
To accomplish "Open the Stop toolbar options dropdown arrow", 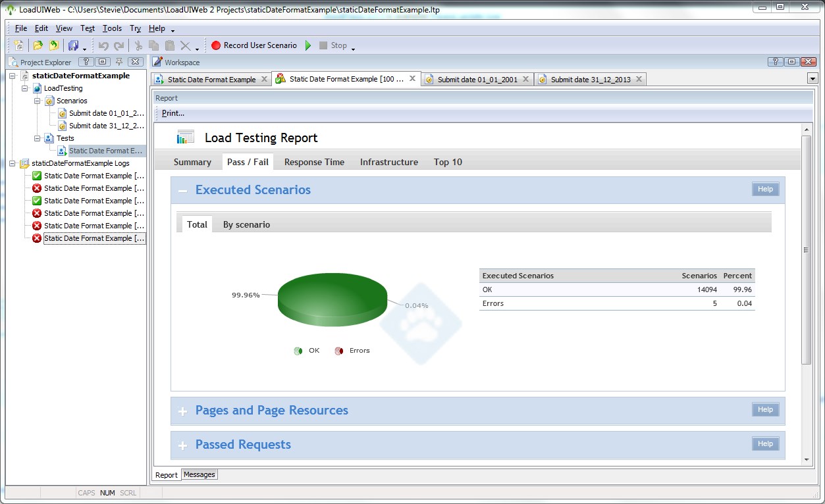I will (353, 48).
